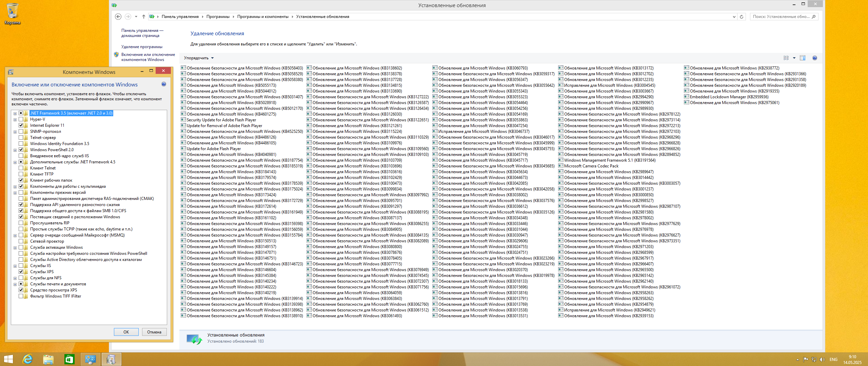The image size is (868, 366).
Task: Click the Control Panel icon in the address bar
Action: (x=152, y=17)
